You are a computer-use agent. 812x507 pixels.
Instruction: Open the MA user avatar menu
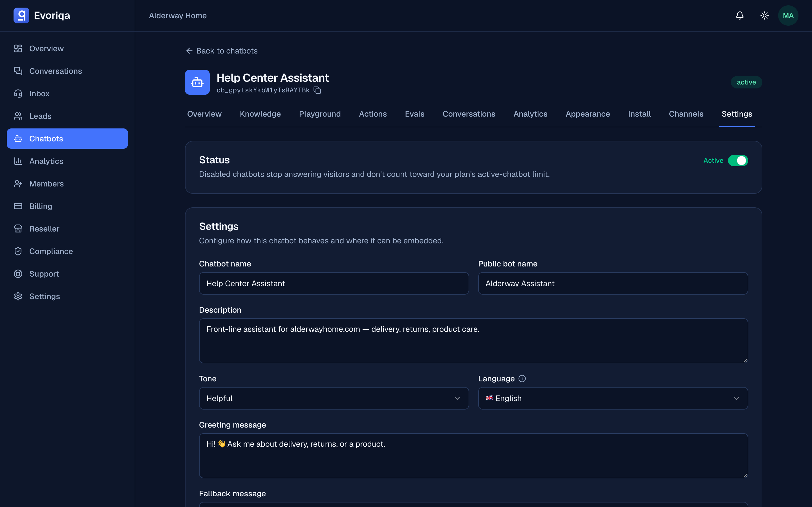[788, 15]
